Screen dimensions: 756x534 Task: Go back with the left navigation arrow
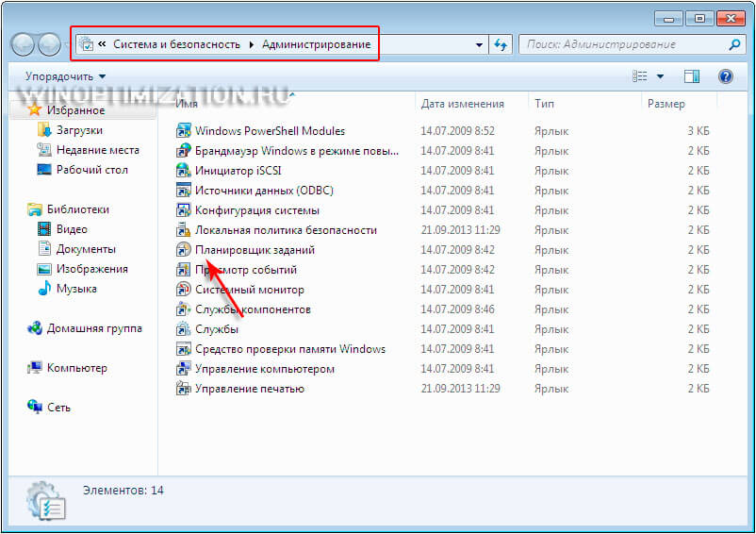click(23, 45)
